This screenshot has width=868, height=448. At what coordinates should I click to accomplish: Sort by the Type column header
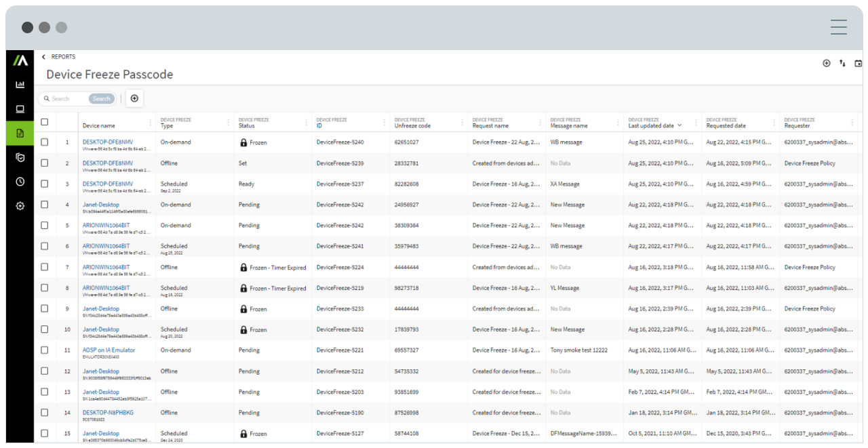pyautogui.click(x=167, y=125)
